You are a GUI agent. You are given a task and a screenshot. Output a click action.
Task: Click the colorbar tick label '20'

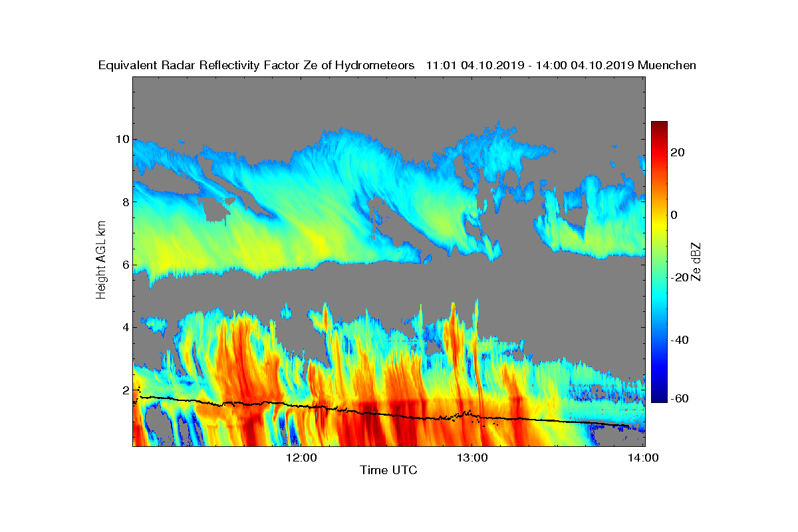pyautogui.click(x=678, y=152)
